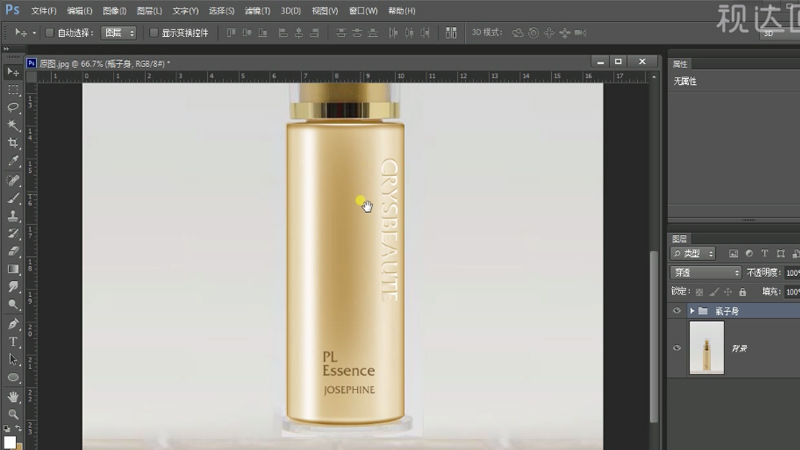800x450 pixels.
Task: Click the Align Vertical Centers icon
Action: tap(247, 33)
